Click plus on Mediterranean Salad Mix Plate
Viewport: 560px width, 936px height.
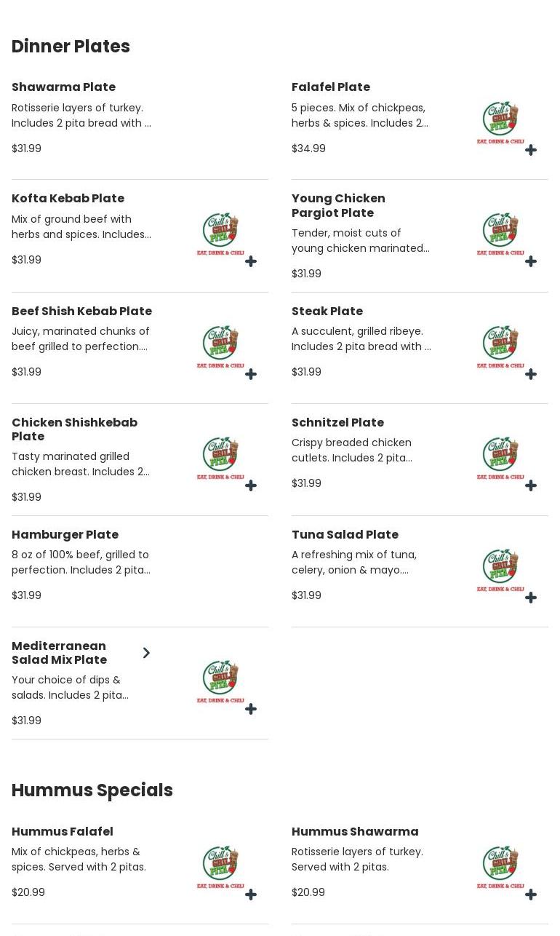click(251, 709)
